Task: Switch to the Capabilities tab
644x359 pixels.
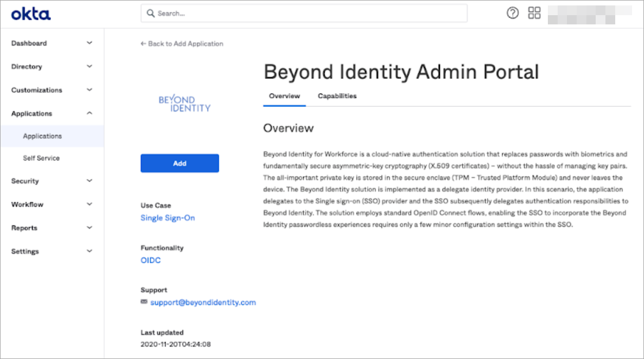Action: [337, 96]
